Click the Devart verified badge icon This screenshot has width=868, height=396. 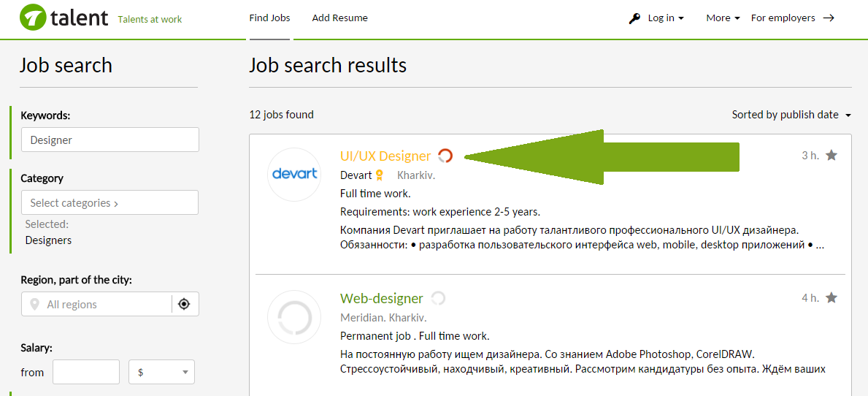pos(379,175)
